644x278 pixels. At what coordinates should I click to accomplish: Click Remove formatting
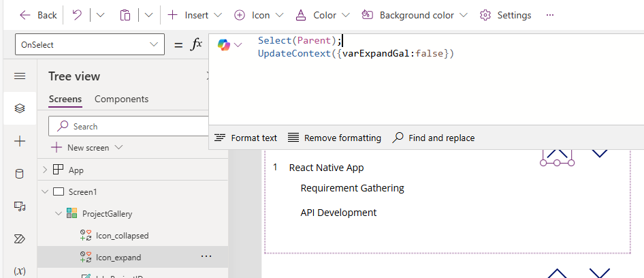334,138
